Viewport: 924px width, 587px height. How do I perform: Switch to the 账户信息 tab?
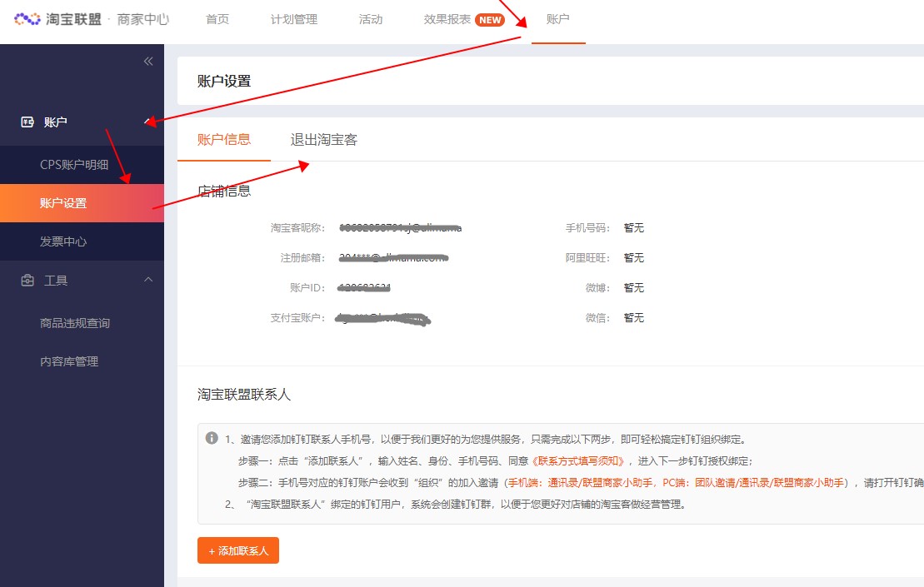224,140
